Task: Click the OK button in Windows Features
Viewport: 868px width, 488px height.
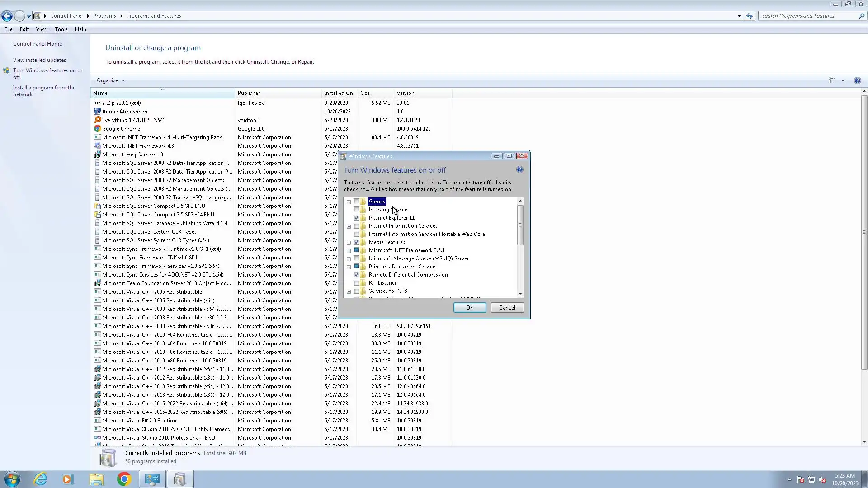Action: point(469,308)
